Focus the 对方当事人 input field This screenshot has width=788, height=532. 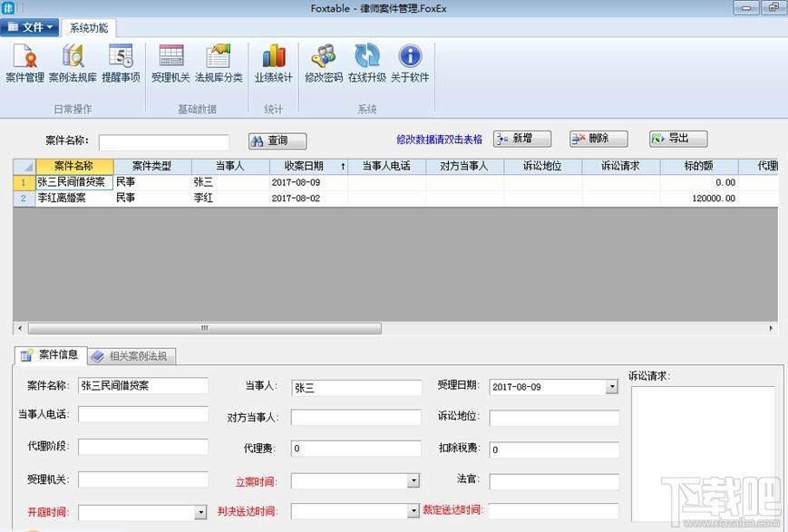click(x=356, y=417)
